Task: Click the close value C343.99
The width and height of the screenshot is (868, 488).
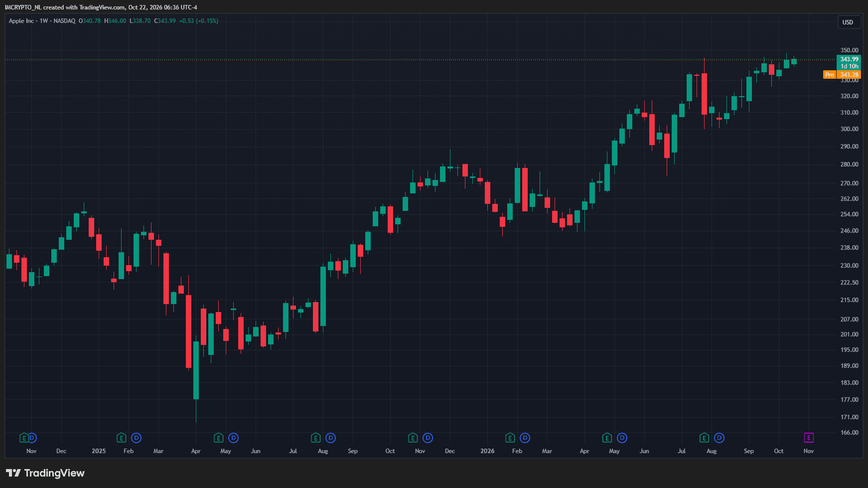Action: click(165, 21)
